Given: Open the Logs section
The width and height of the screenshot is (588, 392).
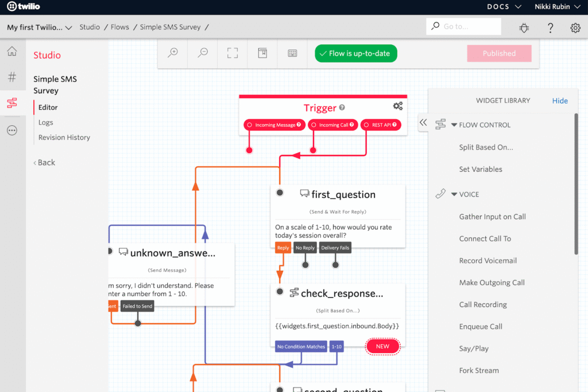Looking at the screenshot, I should coord(46,122).
